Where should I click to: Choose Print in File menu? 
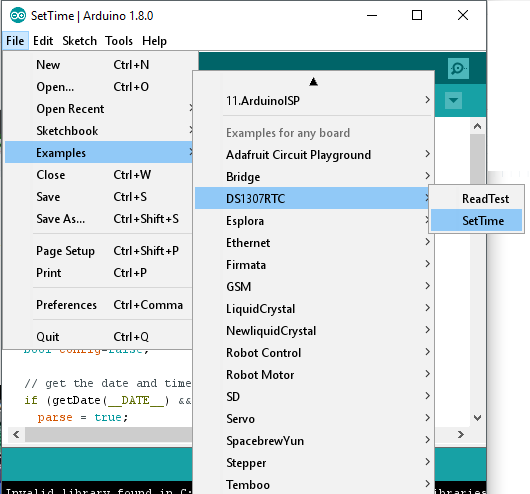click(x=98, y=273)
